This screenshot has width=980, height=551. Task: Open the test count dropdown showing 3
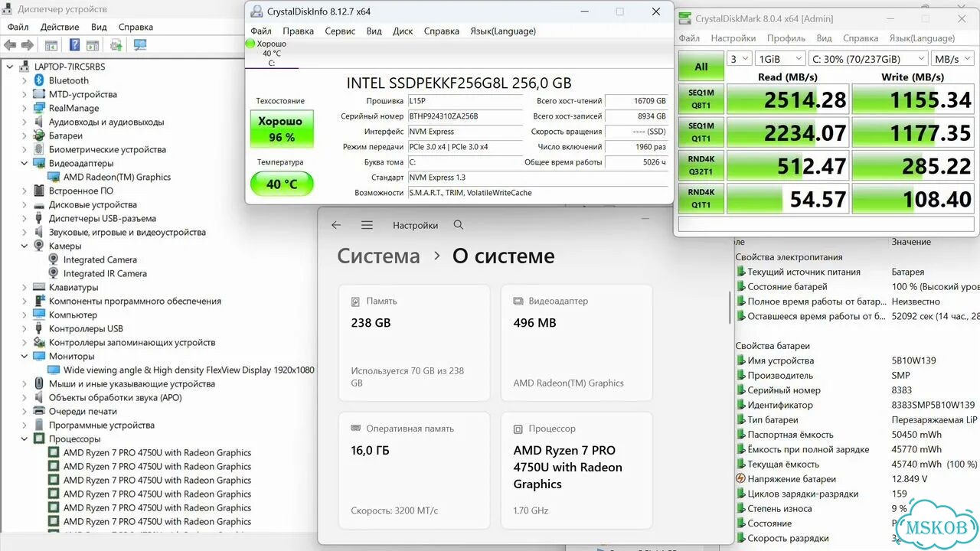point(738,59)
